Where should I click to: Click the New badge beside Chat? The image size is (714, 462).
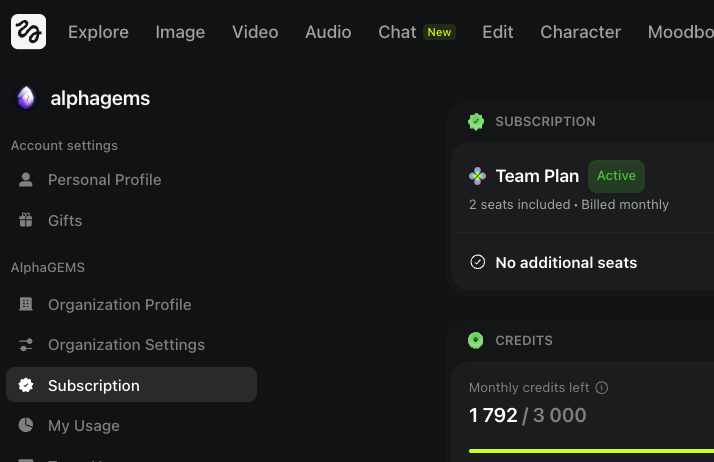coord(439,32)
